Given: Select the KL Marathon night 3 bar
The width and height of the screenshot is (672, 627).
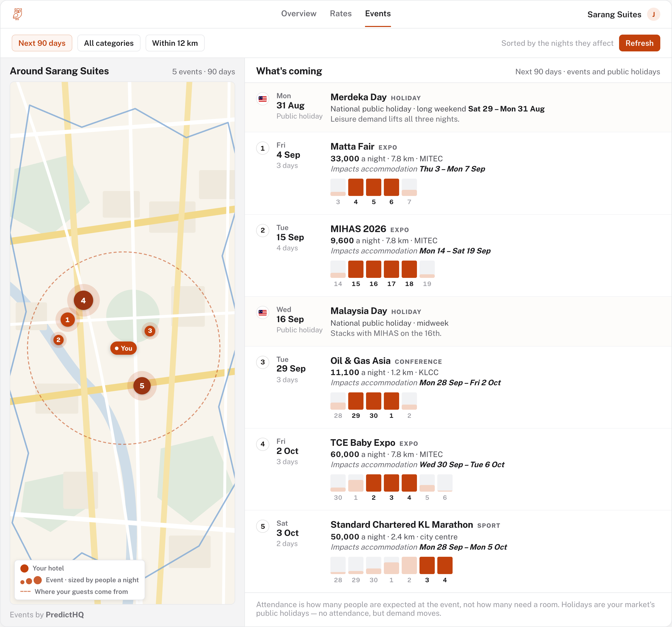Looking at the screenshot, I should [427, 565].
